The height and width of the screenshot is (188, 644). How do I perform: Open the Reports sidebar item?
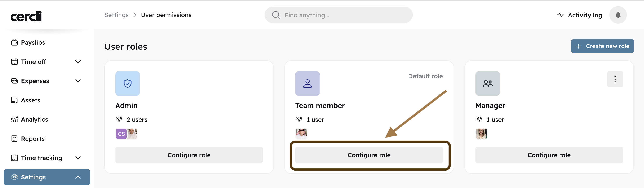(x=33, y=139)
